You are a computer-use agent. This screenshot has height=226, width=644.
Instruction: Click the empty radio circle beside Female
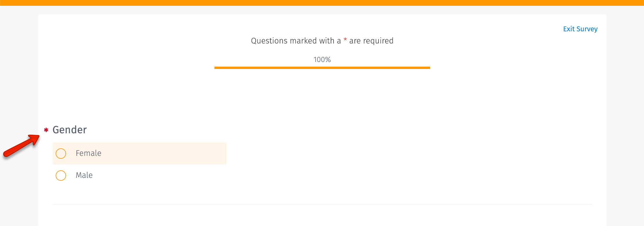pyautogui.click(x=61, y=154)
